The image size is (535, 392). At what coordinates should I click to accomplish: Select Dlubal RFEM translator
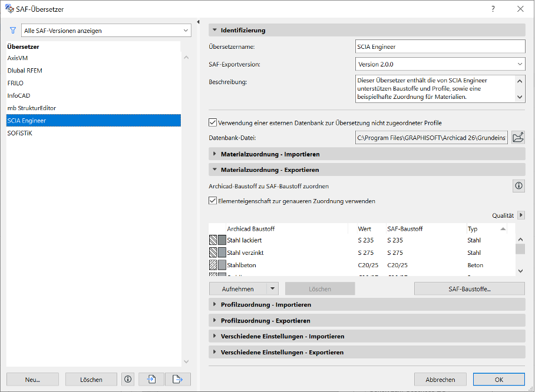tap(94, 71)
